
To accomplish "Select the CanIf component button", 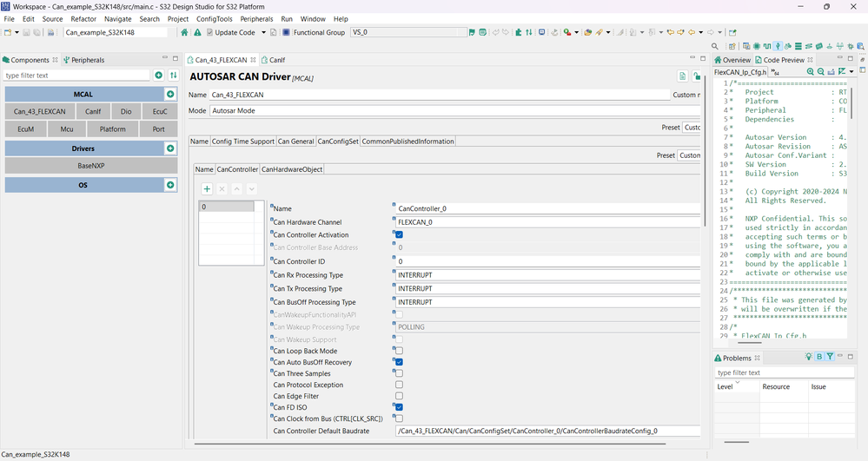I will click(93, 111).
